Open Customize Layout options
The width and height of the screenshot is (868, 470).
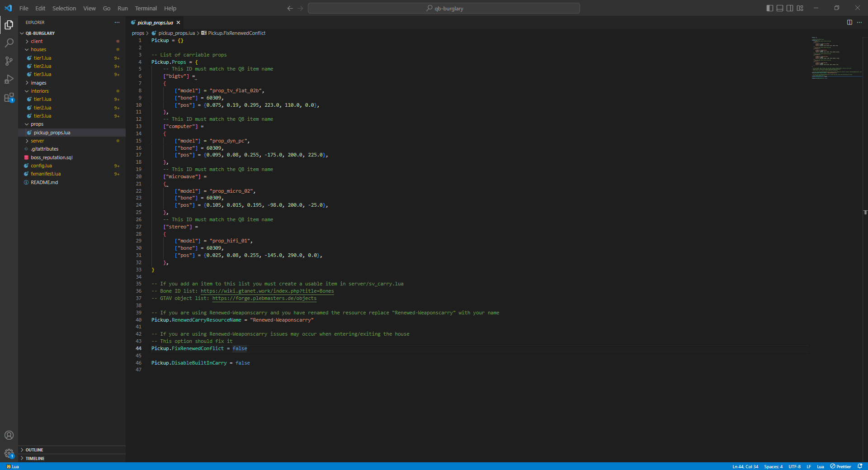[x=800, y=8]
